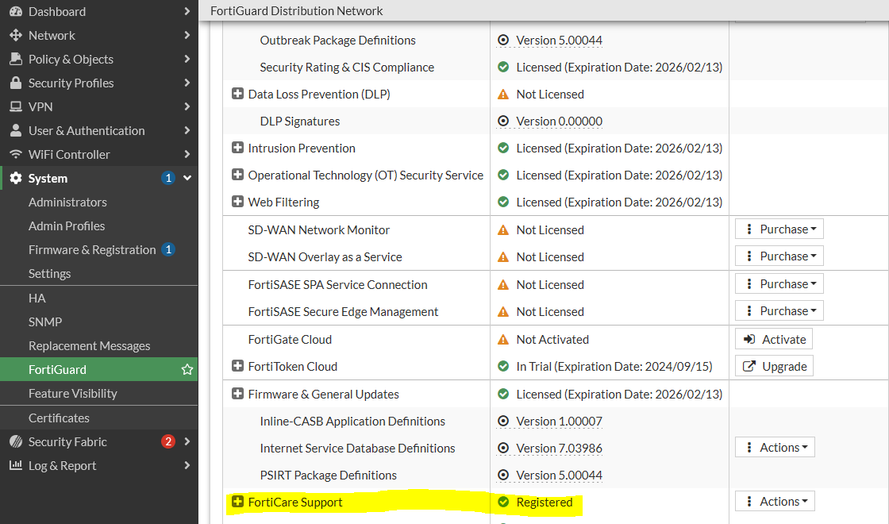Screen dimensions: 889x524
Task: Expand the Data Loss Prevention (DLP) row
Action: [238, 94]
